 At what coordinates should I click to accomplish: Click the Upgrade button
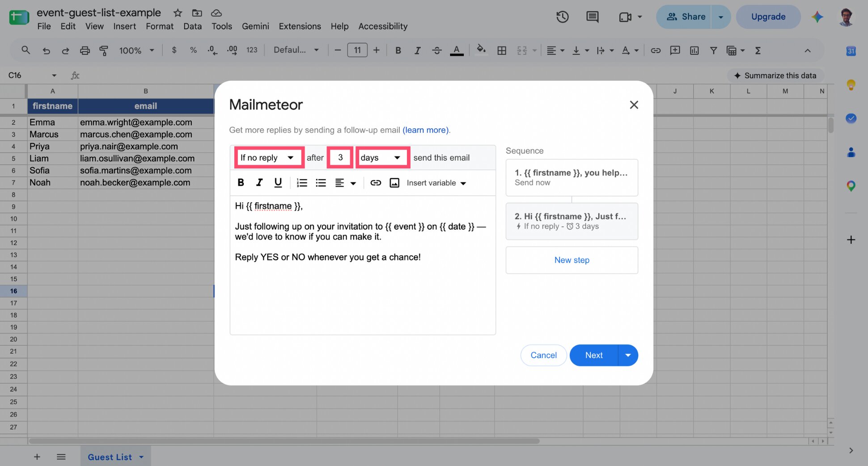click(768, 17)
